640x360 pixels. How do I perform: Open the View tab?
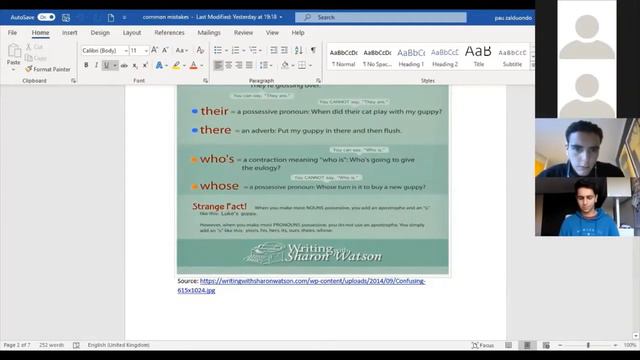(x=272, y=33)
